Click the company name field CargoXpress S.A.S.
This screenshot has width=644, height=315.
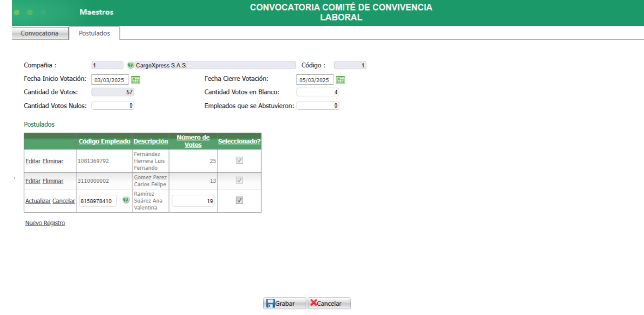coord(215,65)
